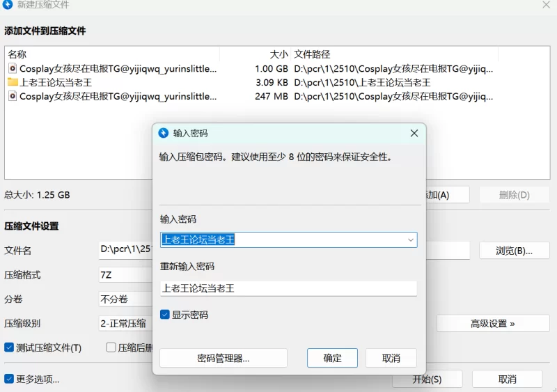Click the 重新输入密码 text field
557x392 pixels.
288,288
